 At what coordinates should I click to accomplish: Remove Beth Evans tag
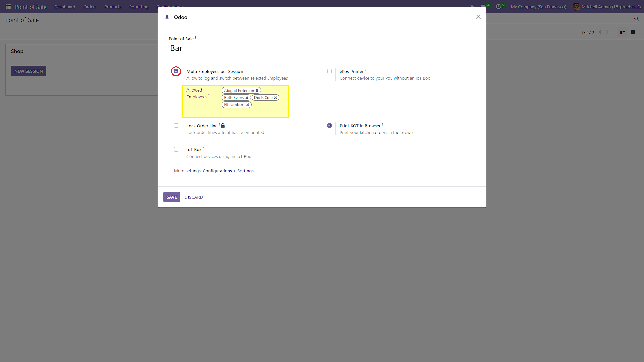(x=247, y=98)
